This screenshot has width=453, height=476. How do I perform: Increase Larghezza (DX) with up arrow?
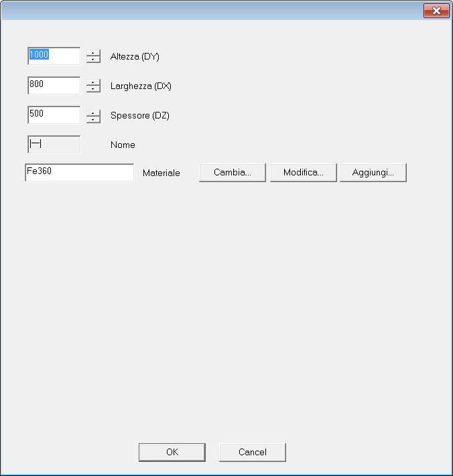pyautogui.click(x=93, y=82)
